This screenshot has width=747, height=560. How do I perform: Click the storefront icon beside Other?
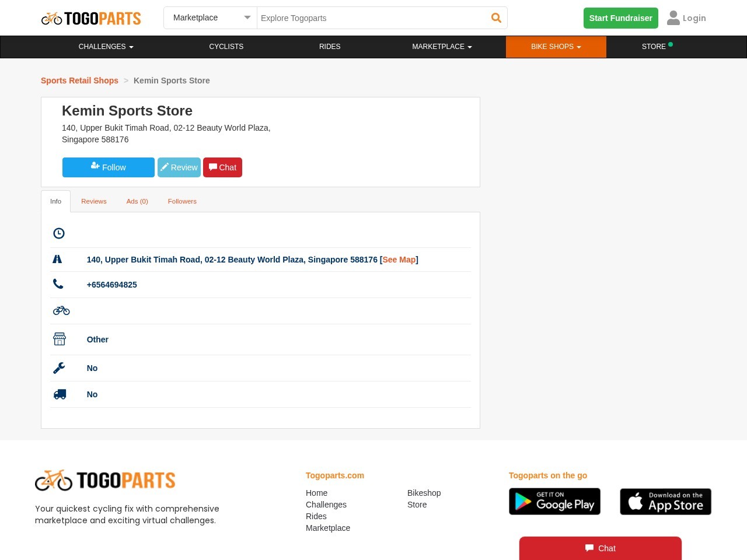pos(59,338)
